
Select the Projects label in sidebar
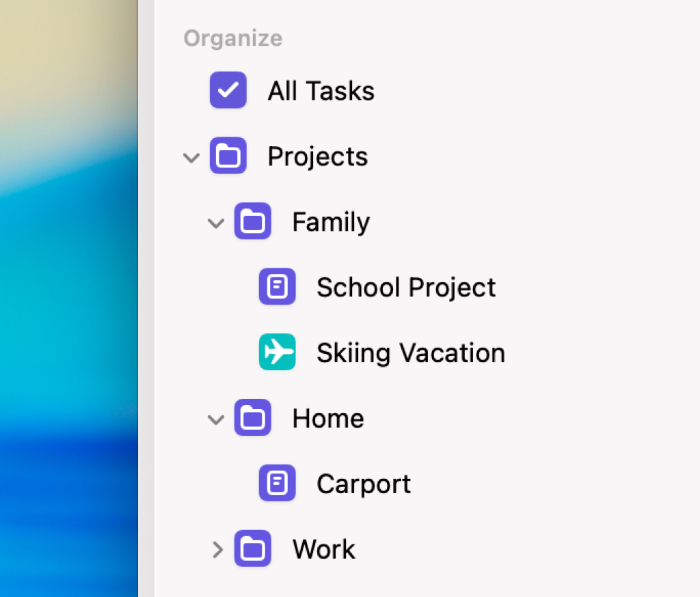317,156
